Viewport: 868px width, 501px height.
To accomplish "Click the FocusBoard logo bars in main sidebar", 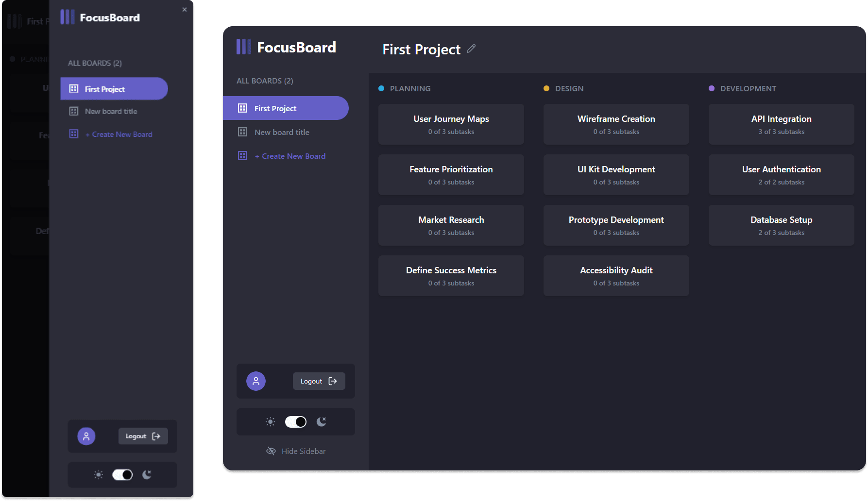I will (243, 47).
